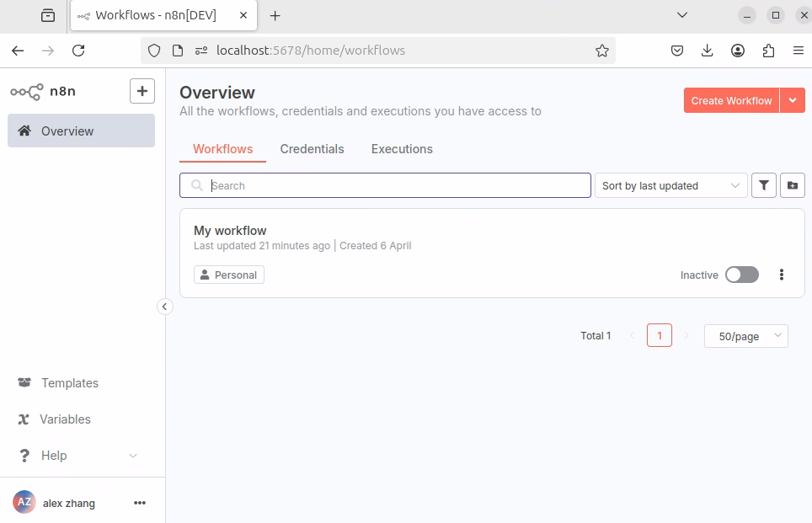
Task: Click the URL localhost:5678/home/workflows
Action: 311,51
